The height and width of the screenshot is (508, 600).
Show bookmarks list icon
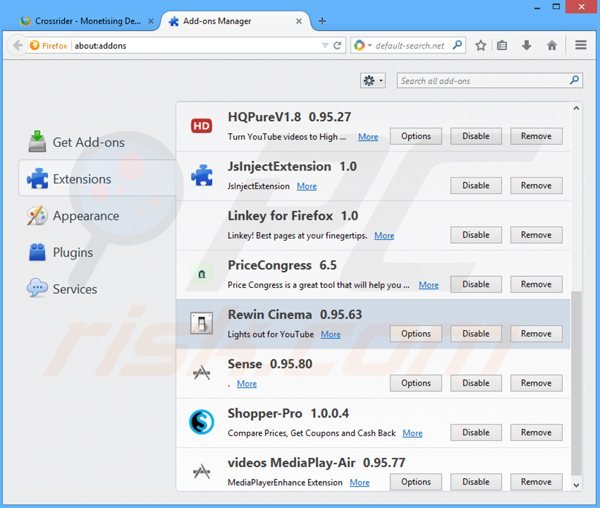[502, 46]
